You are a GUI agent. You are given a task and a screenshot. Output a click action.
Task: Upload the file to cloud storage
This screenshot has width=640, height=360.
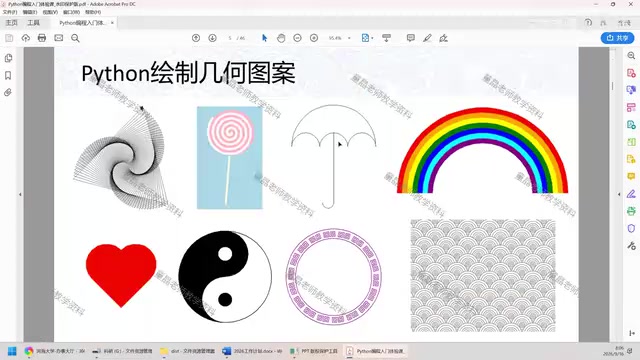26,38
